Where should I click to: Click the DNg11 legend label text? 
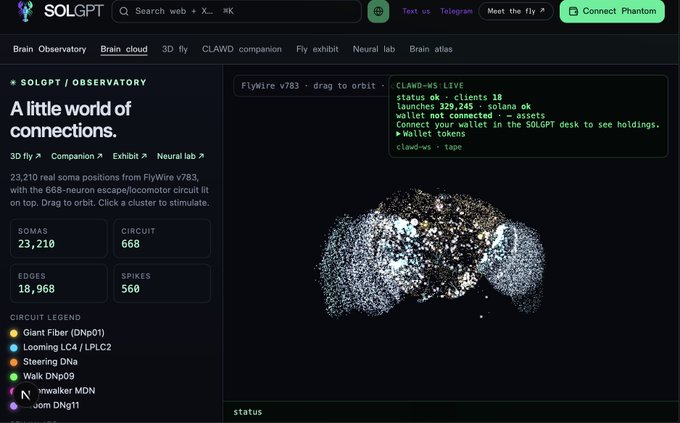pyautogui.click(x=57, y=405)
